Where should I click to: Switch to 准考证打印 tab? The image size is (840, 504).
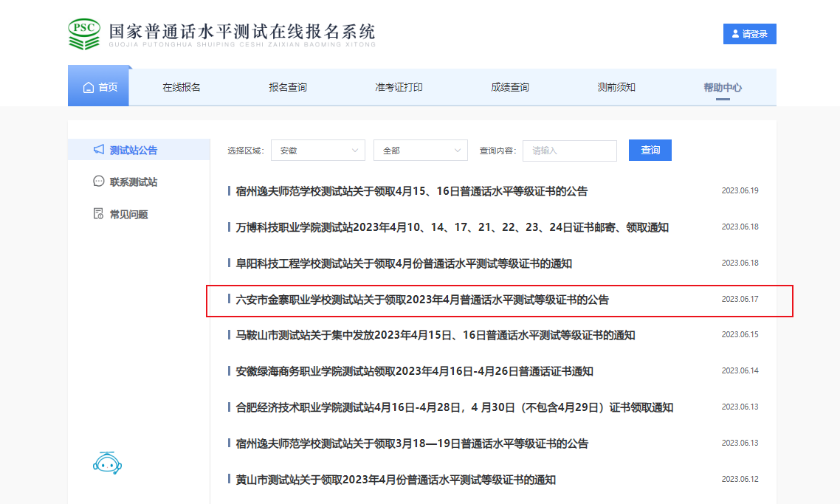click(399, 87)
